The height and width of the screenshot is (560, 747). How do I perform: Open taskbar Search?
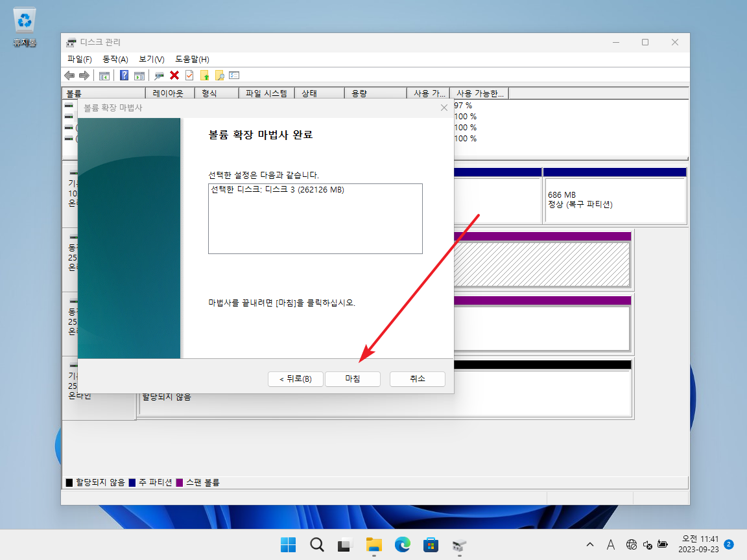tap(317, 544)
